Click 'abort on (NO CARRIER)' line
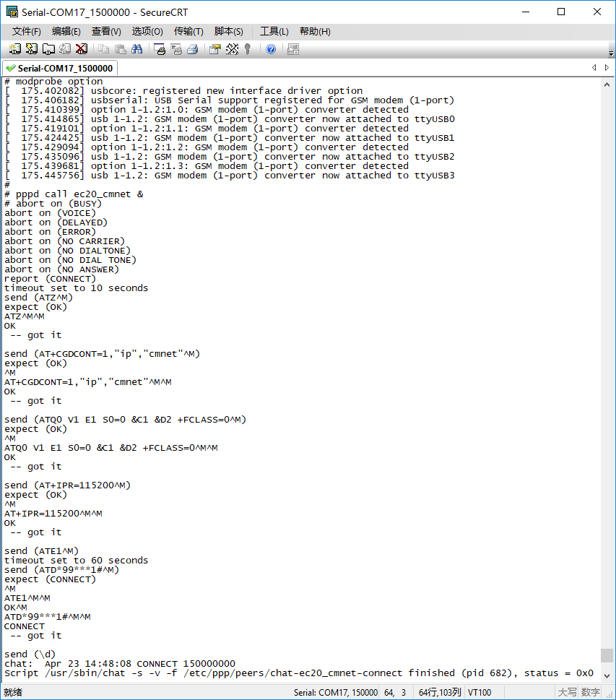This screenshot has height=700, width=616. tap(65, 241)
